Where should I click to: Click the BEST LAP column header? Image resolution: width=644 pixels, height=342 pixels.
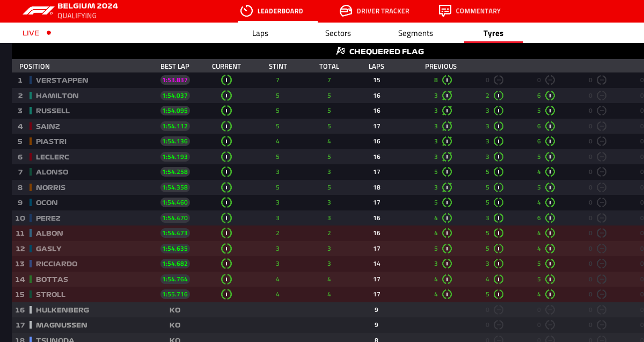pyautogui.click(x=175, y=67)
